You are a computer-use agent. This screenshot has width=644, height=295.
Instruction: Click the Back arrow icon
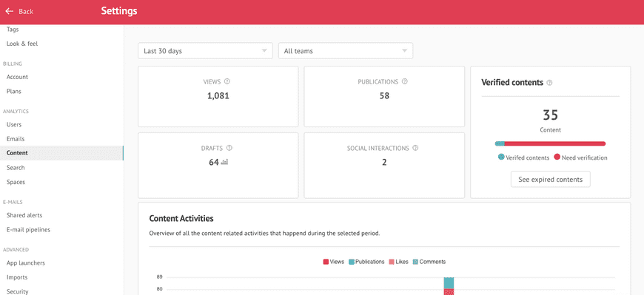tap(10, 12)
